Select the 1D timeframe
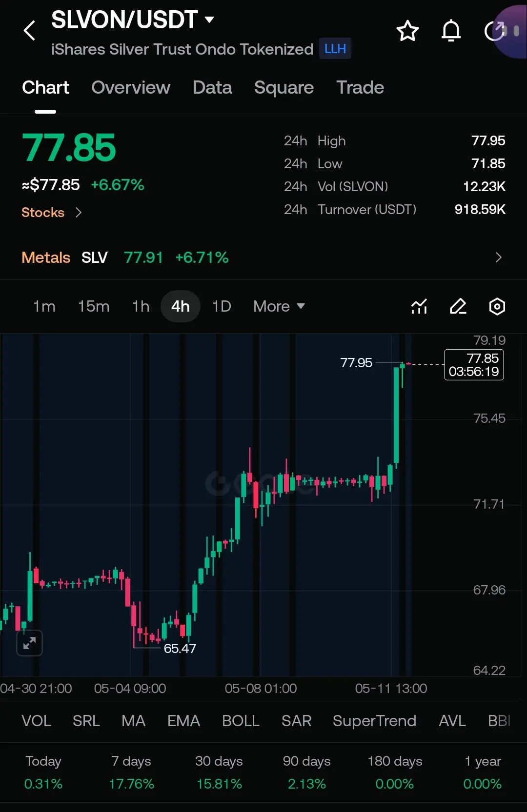 (222, 306)
